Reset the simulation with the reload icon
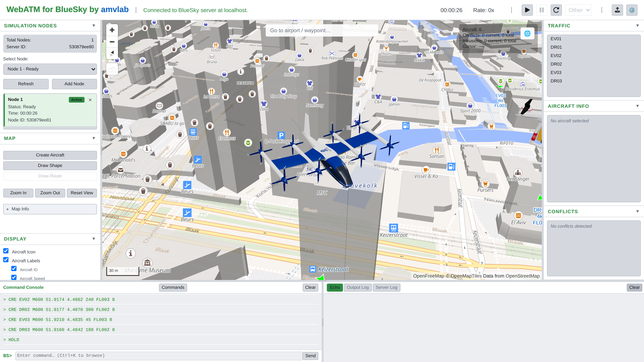 tap(556, 10)
